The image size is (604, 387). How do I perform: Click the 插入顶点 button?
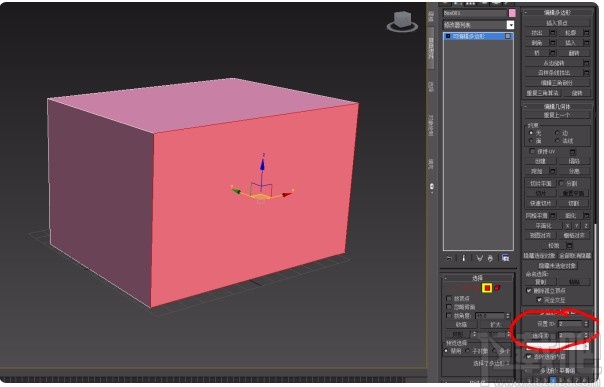pos(557,23)
